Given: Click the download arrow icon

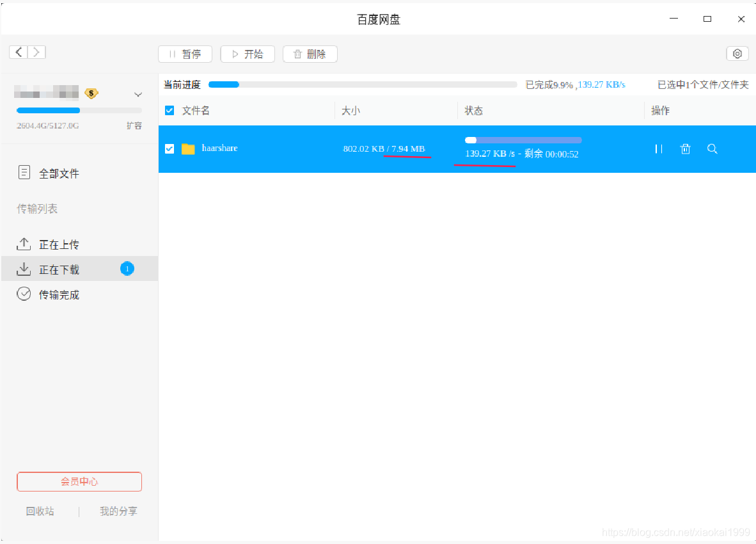Looking at the screenshot, I should pos(24,269).
